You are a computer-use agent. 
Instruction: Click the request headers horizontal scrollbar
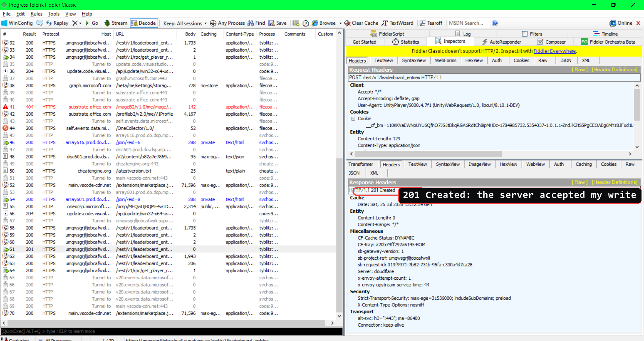pyautogui.click(x=428, y=154)
